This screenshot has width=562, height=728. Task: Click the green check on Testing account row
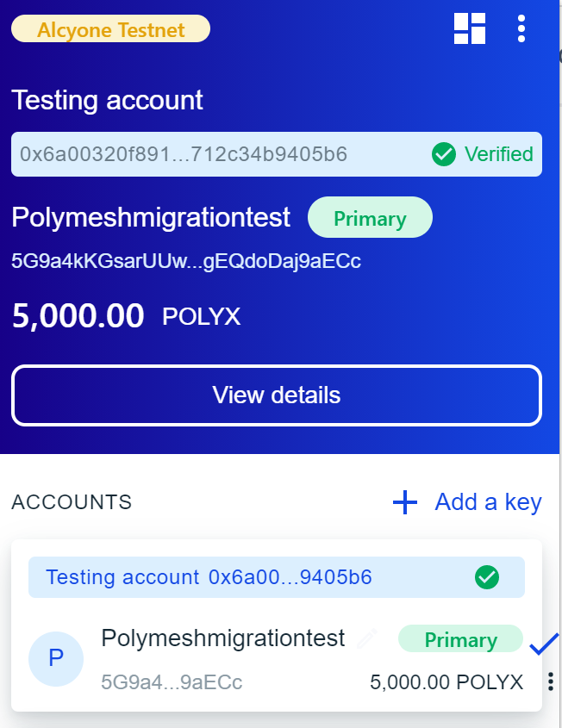pyautogui.click(x=487, y=577)
